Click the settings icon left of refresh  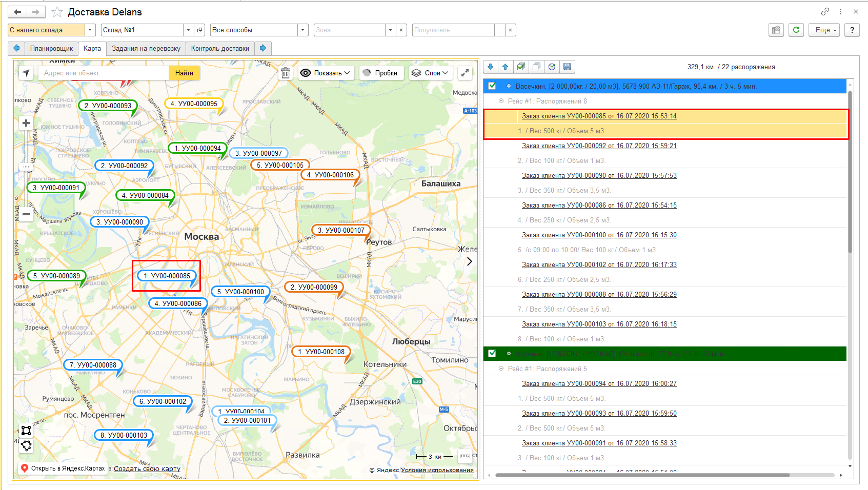pos(777,30)
